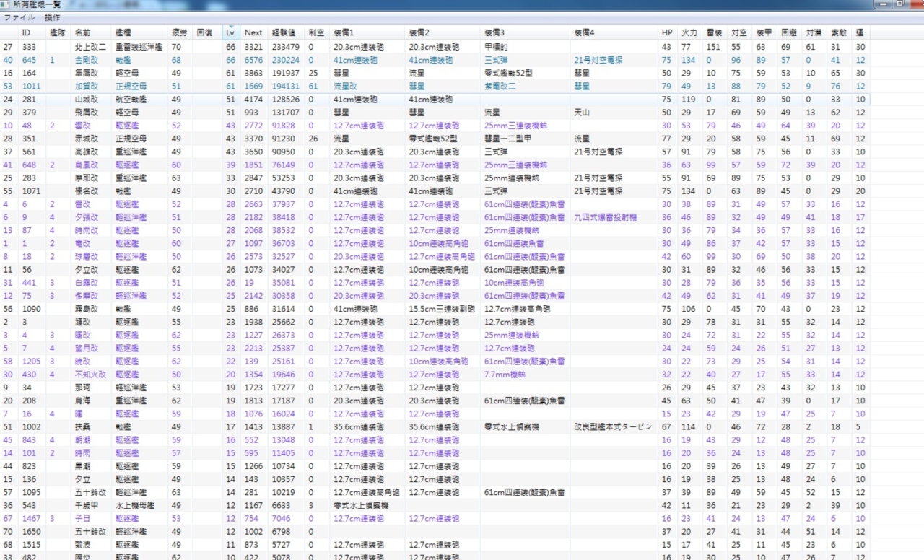
Task: Sort by 装備1 column header
Action: (x=344, y=32)
